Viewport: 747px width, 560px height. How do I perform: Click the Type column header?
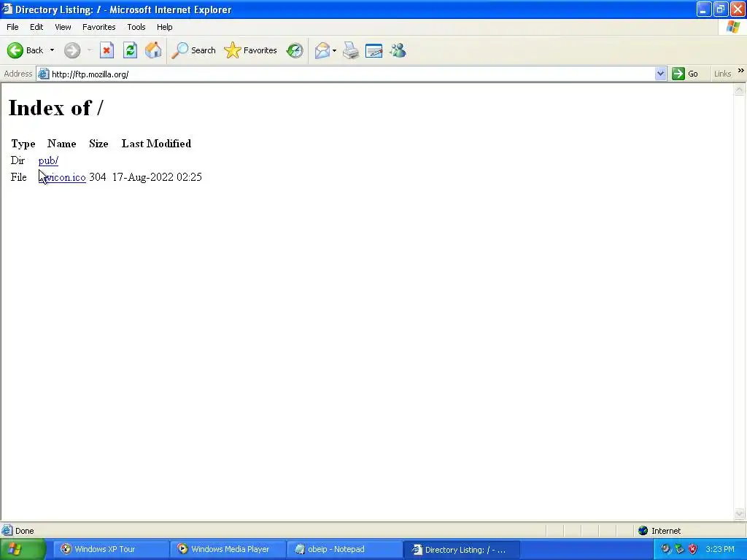pos(23,144)
